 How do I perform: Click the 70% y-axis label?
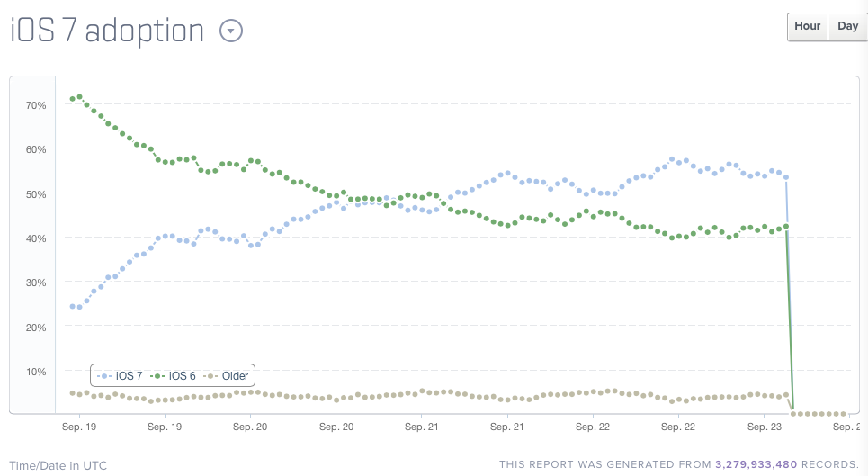(x=36, y=105)
